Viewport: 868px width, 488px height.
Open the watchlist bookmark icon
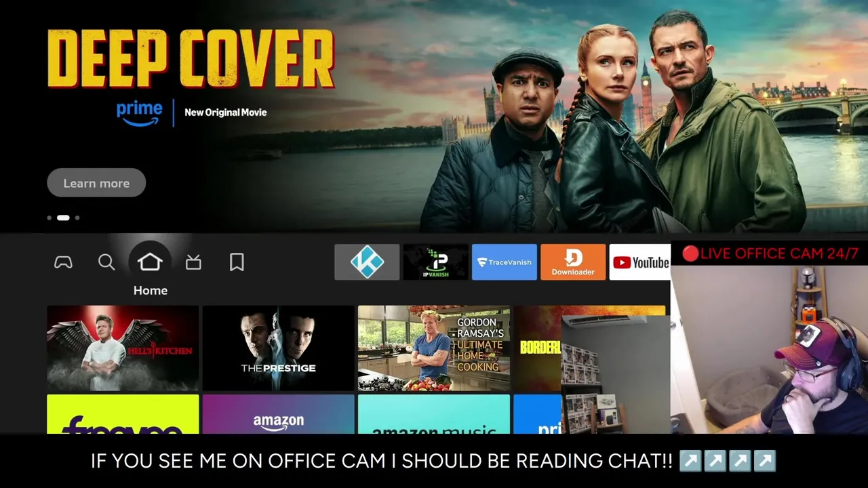tap(237, 262)
